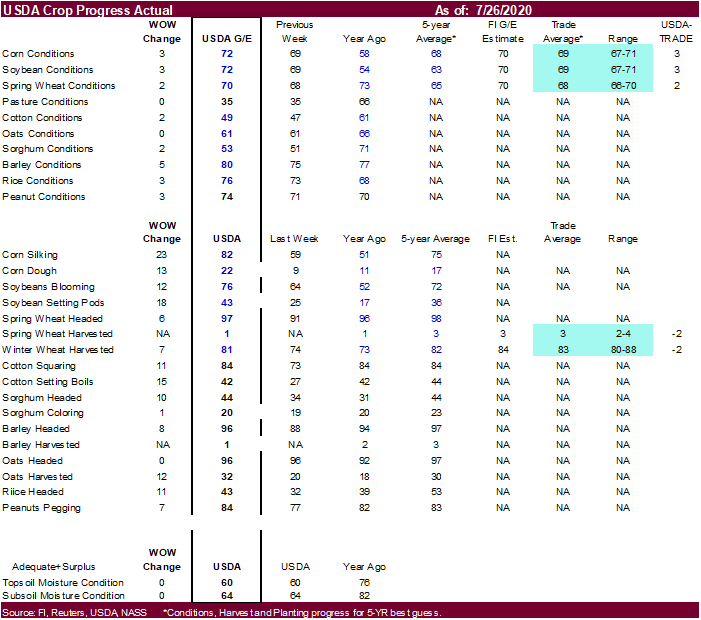Click the 'Peanut Conditions' row label
Image resolution: width=701 pixels, height=620 pixels.
click(43, 197)
